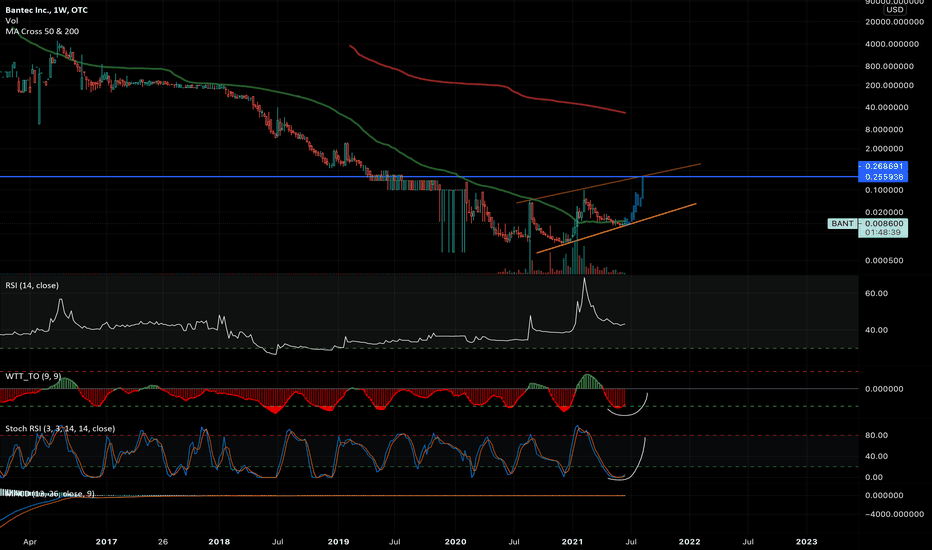Click the 2018 time axis label
The image size is (932, 550).
(x=219, y=542)
